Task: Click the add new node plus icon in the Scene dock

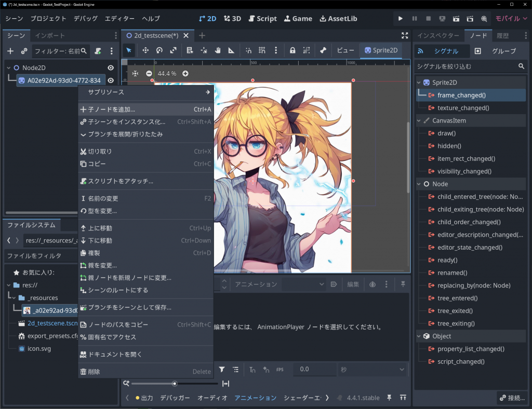Action: (10, 51)
